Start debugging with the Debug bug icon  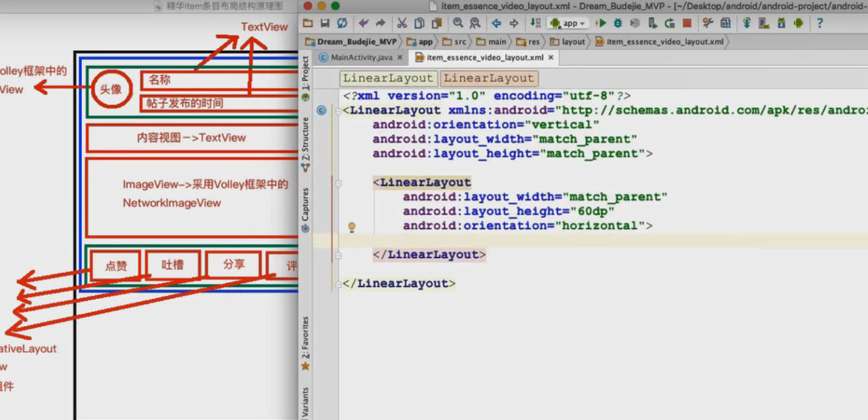click(618, 23)
